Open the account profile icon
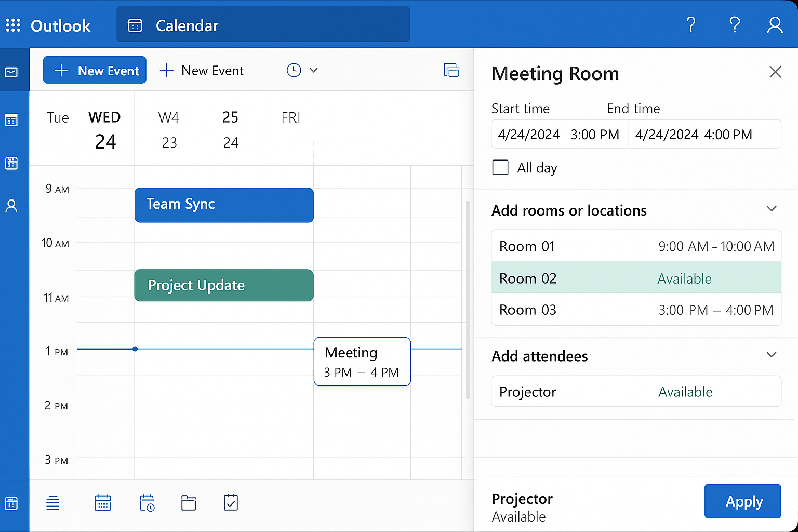This screenshot has height=532, width=798. tap(775, 24)
